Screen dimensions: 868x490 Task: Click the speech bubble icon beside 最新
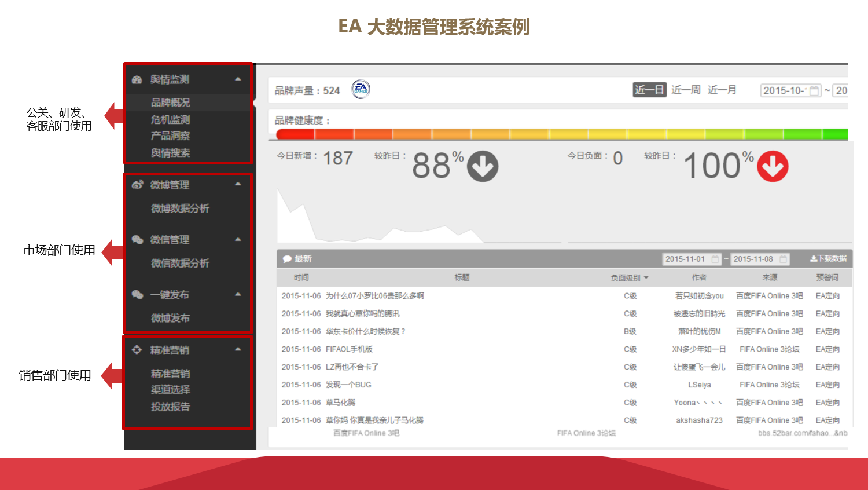point(287,259)
